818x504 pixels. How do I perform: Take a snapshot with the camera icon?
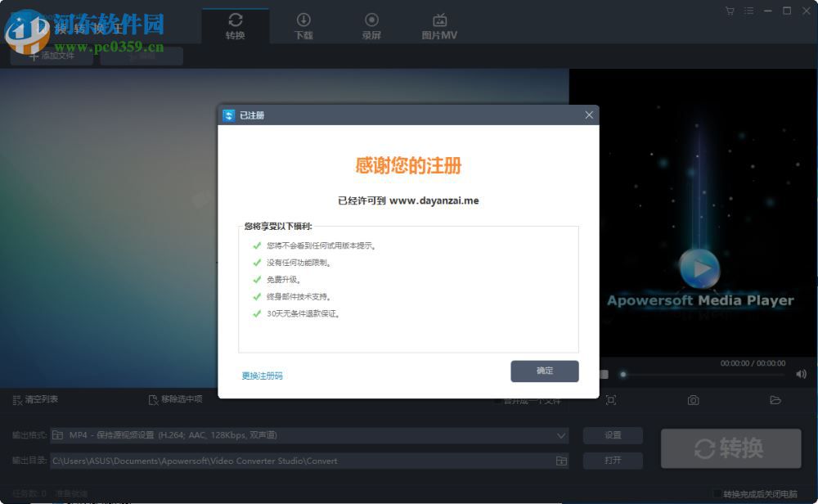693,400
